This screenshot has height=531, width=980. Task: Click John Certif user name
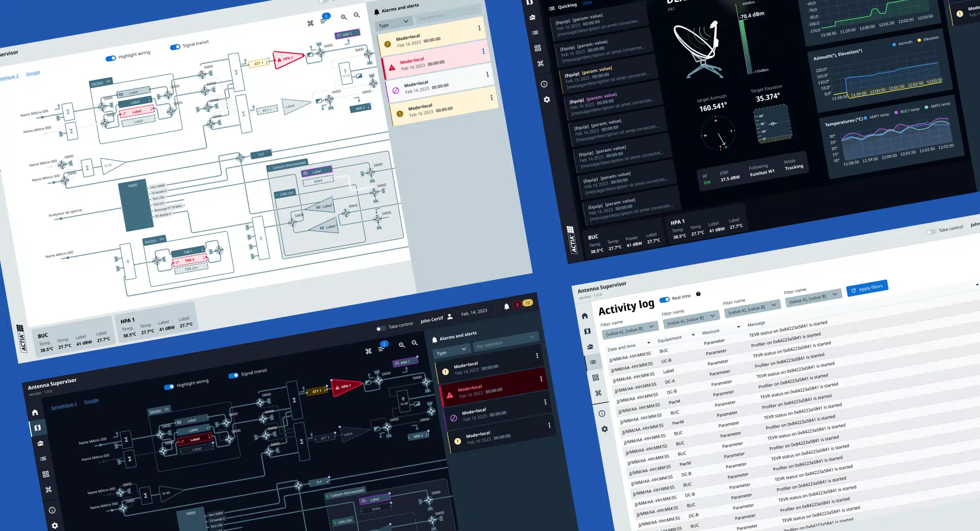coord(432,320)
